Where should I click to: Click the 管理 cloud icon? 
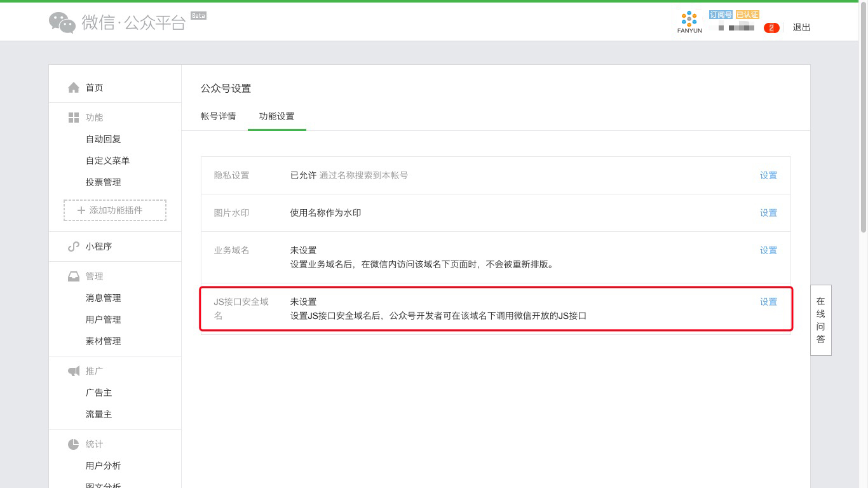(x=72, y=276)
